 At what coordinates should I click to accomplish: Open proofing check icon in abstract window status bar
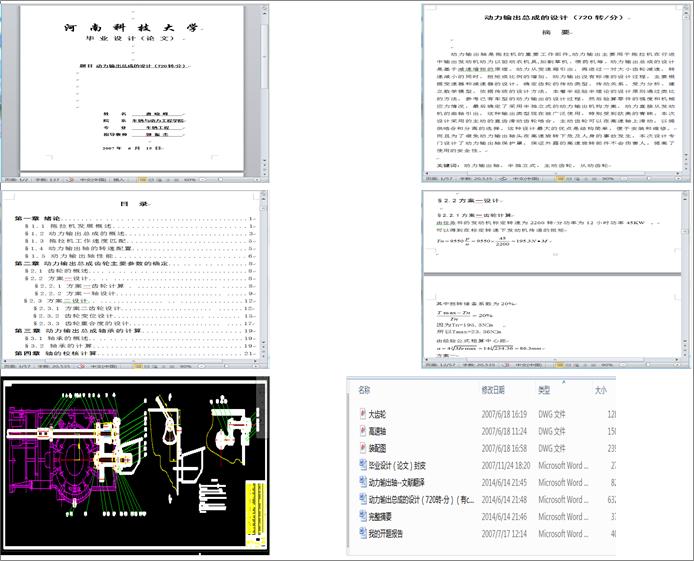pyautogui.click(x=504, y=179)
